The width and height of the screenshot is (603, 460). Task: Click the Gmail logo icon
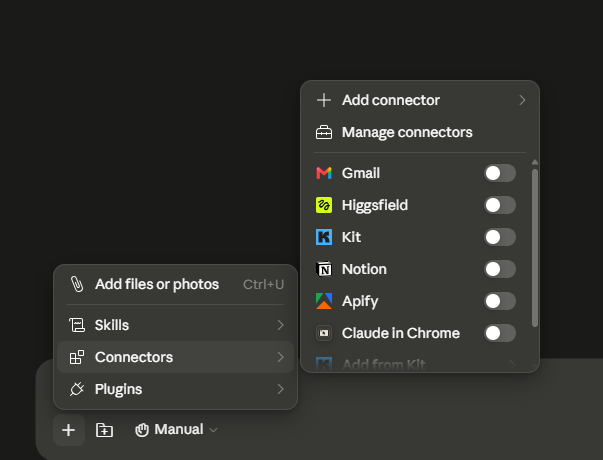coord(324,173)
